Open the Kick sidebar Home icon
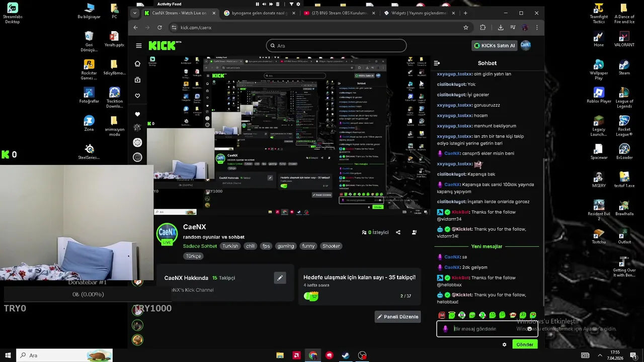 (137, 63)
